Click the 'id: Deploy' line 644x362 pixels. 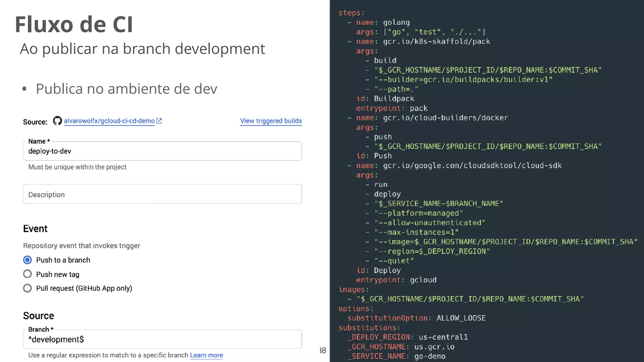pos(378,271)
